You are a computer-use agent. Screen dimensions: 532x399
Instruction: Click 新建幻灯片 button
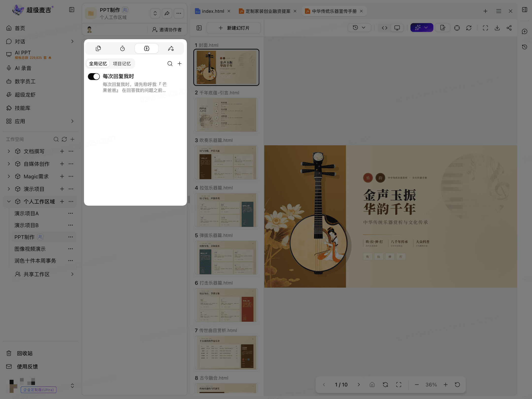(x=234, y=28)
